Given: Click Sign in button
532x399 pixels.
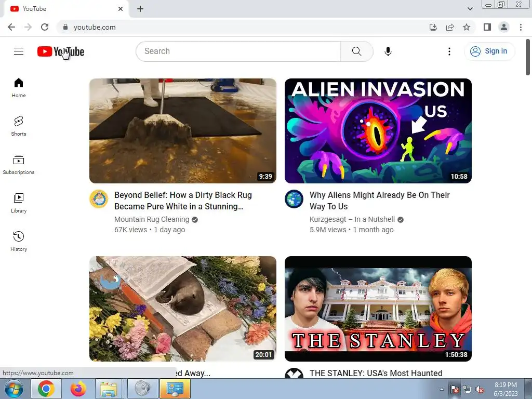Looking at the screenshot, I should 489,51.
